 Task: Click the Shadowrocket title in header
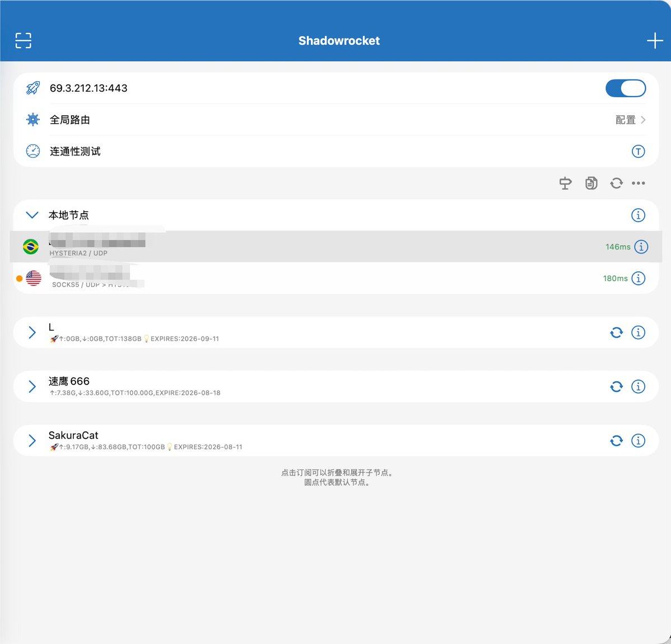(339, 40)
